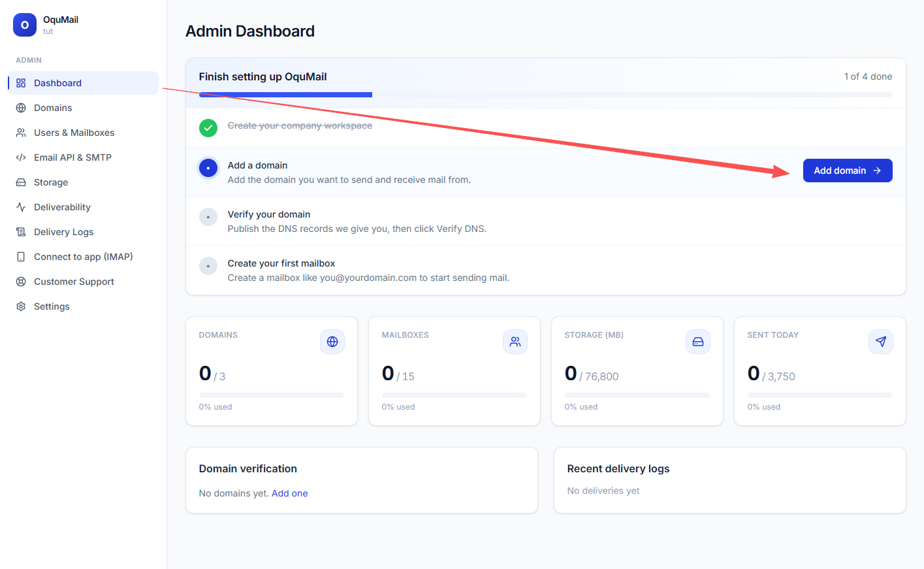Click the '0 / 76,800' storage value
The height and width of the screenshot is (569, 924).
click(x=592, y=374)
